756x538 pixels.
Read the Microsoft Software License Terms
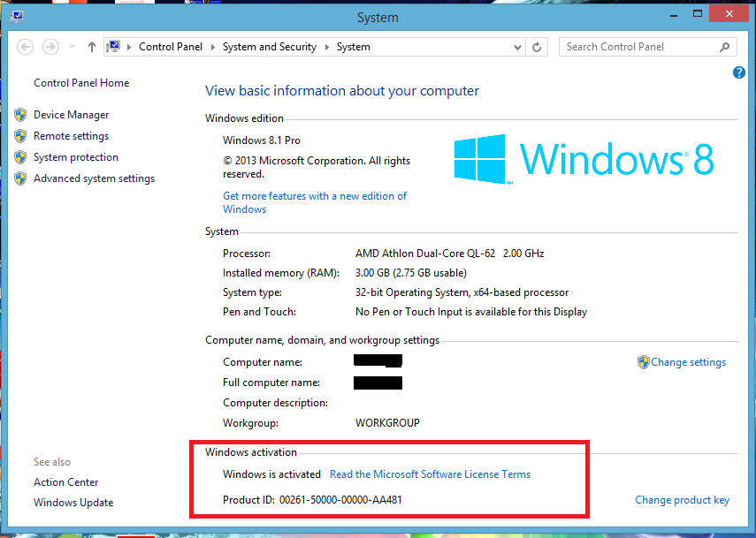coord(430,474)
